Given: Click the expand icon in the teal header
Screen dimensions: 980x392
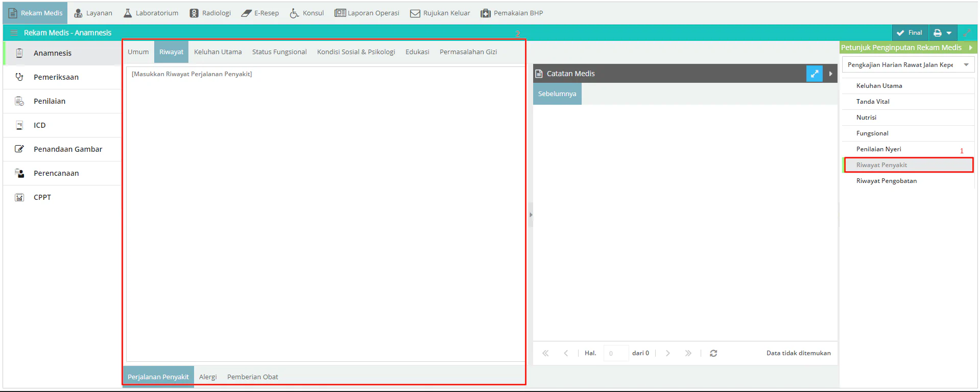Looking at the screenshot, I should pos(967,33).
